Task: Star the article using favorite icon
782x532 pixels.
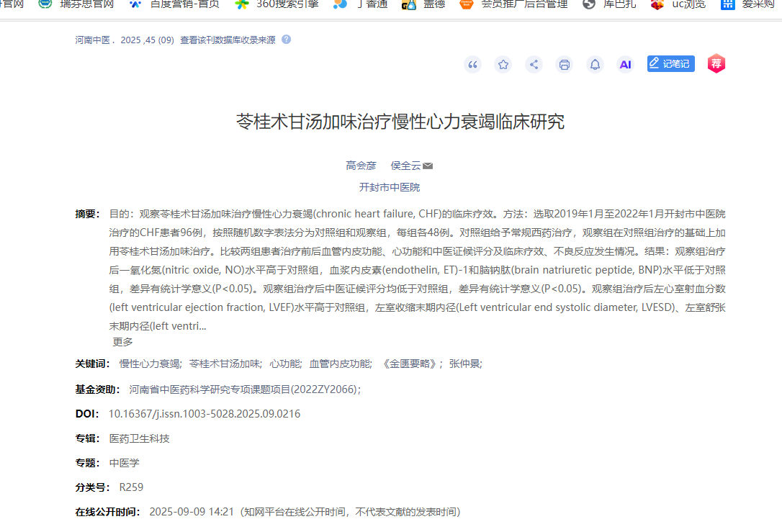Action: 503,64
